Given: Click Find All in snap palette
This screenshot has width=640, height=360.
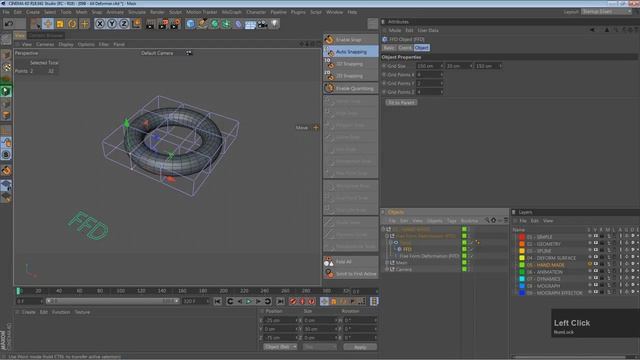Looking at the screenshot, I should [x=351, y=262].
